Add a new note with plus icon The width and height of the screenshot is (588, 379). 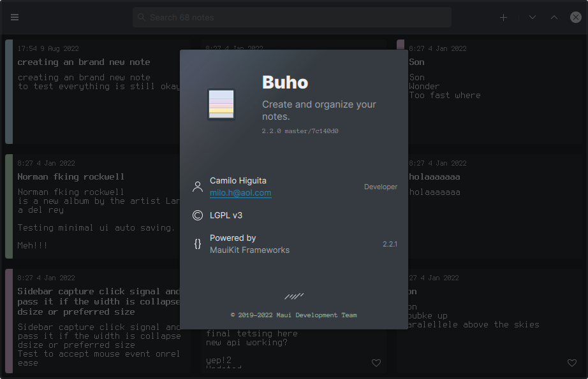[x=503, y=17]
